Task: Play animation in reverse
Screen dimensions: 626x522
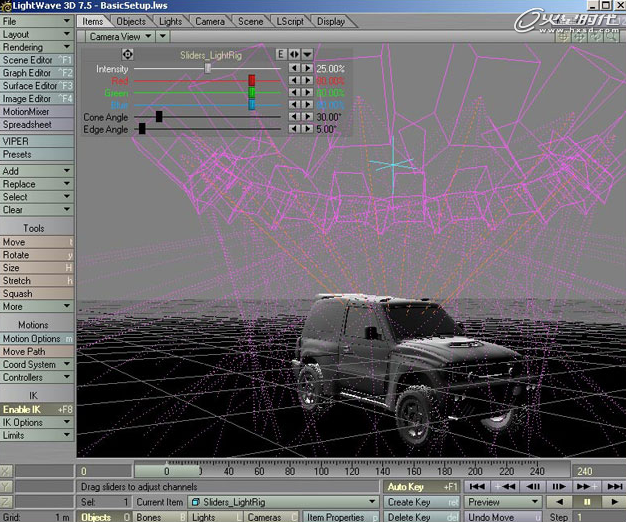Action: point(559,502)
